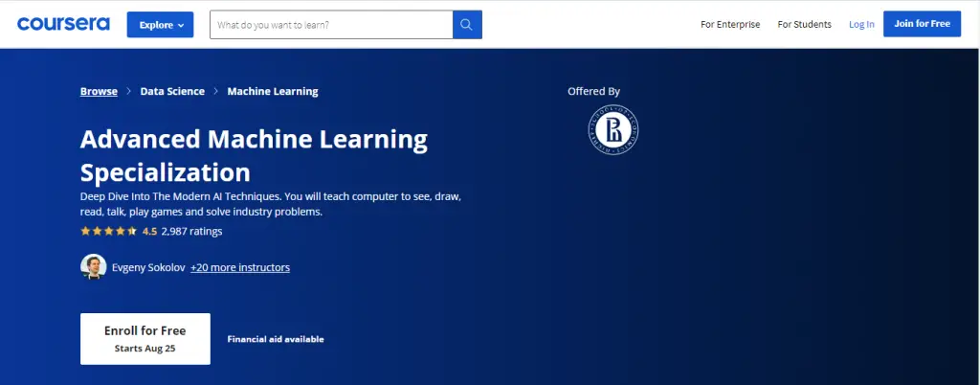Show the +20 more instructors list
The width and height of the screenshot is (980, 385).
240,267
